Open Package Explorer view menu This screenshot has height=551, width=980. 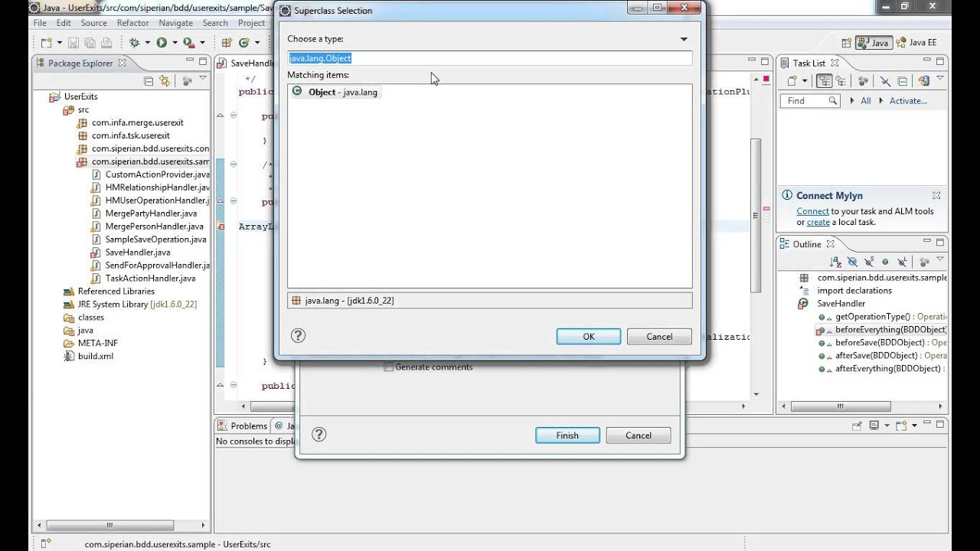203,77
